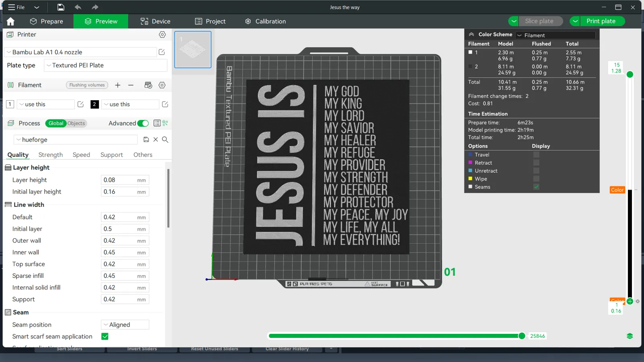The image size is (644, 362).
Task: Open the AMS filament sync icon
Action: point(148,85)
